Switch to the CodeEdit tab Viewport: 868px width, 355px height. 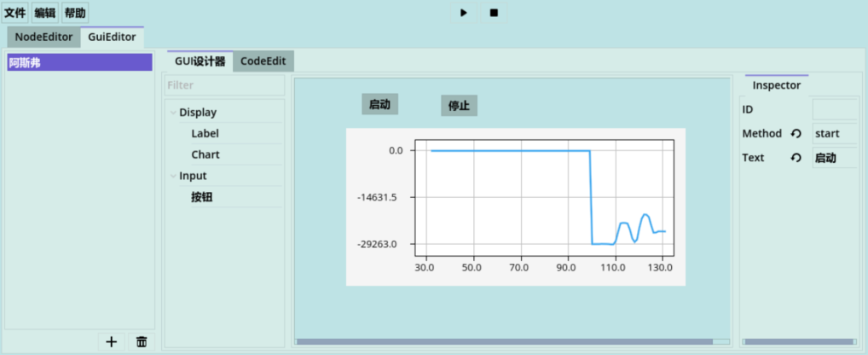click(x=263, y=61)
